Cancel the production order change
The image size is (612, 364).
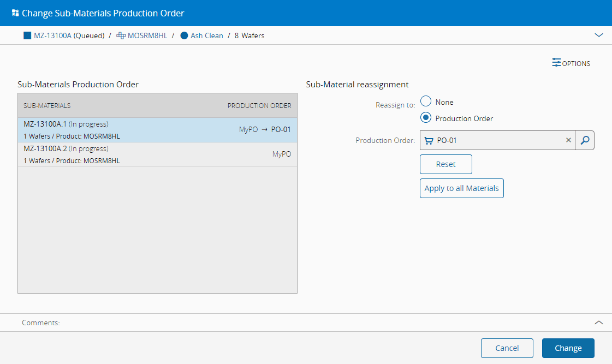[x=507, y=348]
